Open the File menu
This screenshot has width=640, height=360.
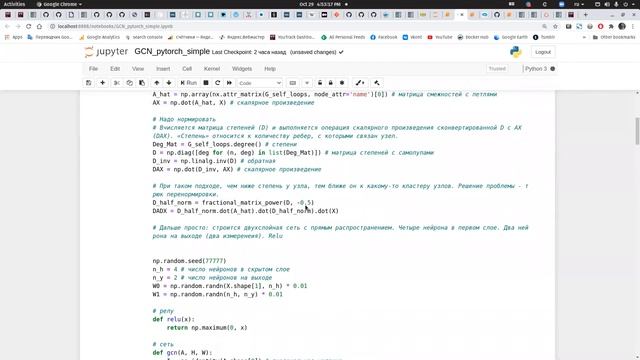[93, 69]
